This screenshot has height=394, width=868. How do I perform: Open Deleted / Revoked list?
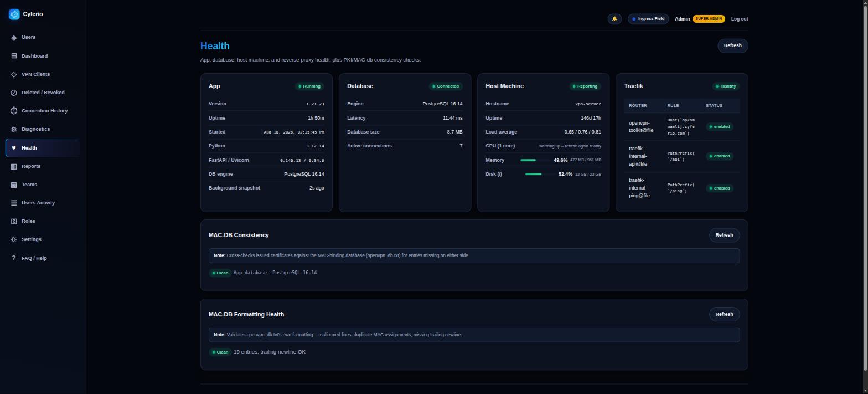click(42, 93)
